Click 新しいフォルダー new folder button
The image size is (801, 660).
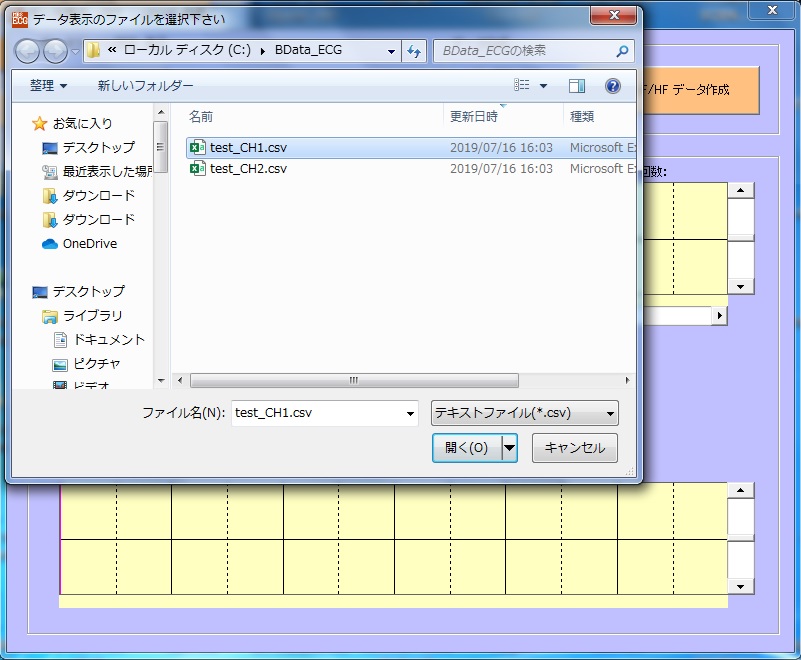click(145, 86)
